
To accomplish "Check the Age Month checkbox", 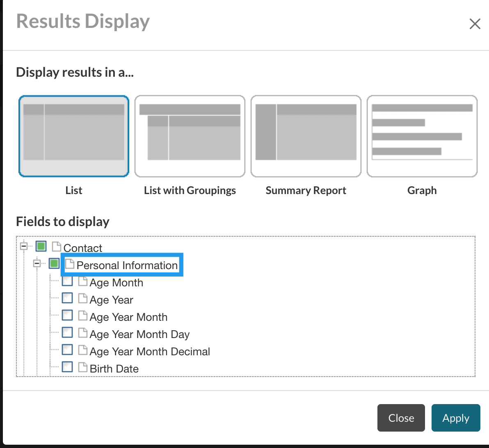I will pyautogui.click(x=67, y=281).
